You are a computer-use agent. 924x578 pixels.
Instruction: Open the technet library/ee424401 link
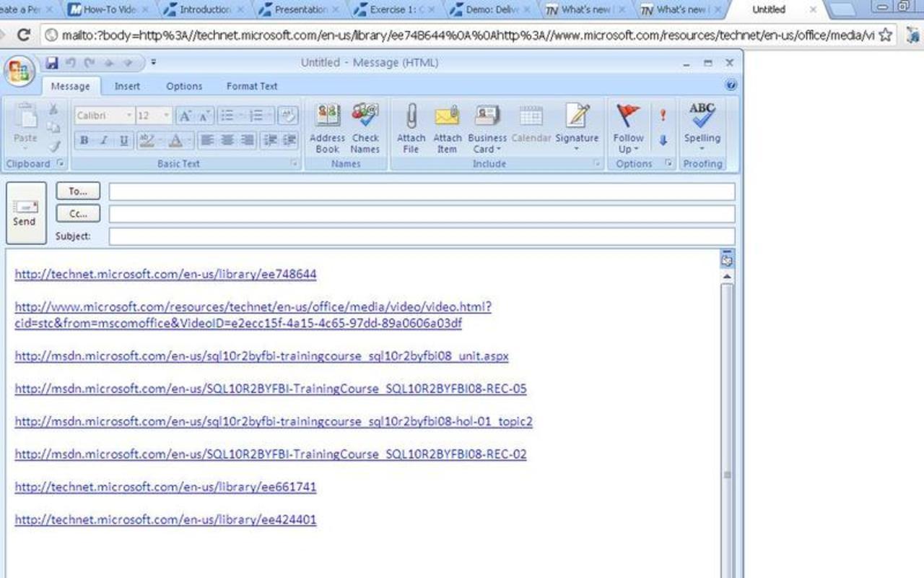(165, 519)
